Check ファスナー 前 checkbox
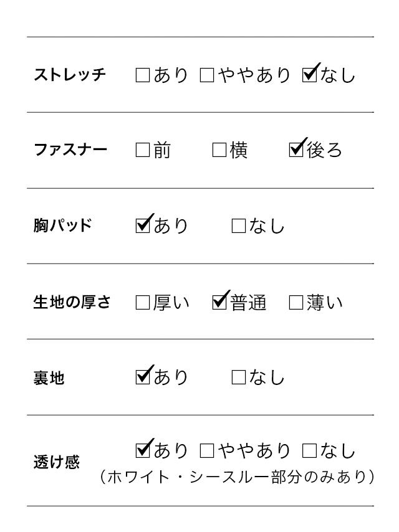Viewport: 399px width, 532px height. (143, 150)
